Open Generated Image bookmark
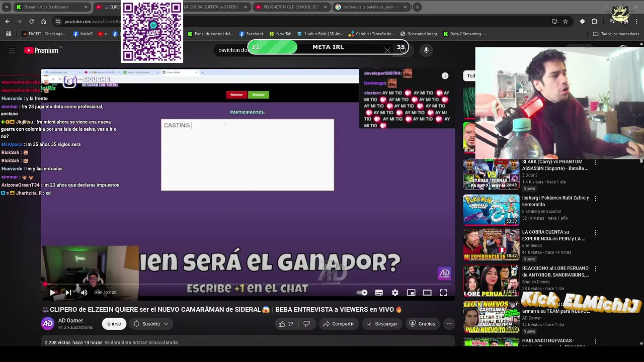Screen dimensions: 644x362 (x=419, y=34)
